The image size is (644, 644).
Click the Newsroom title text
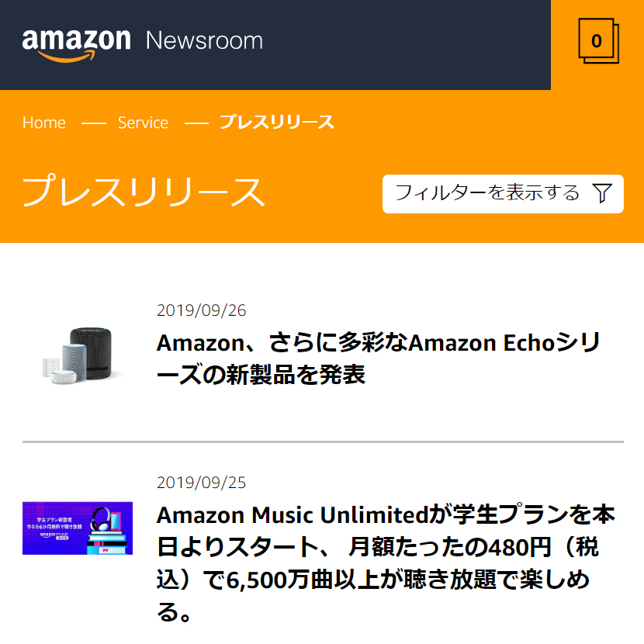[204, 40]
